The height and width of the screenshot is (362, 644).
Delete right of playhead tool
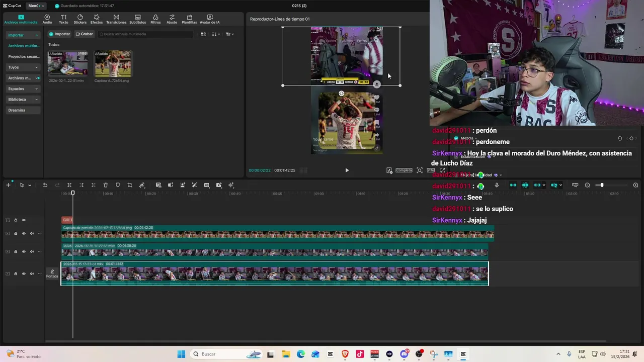click(93, 185)
